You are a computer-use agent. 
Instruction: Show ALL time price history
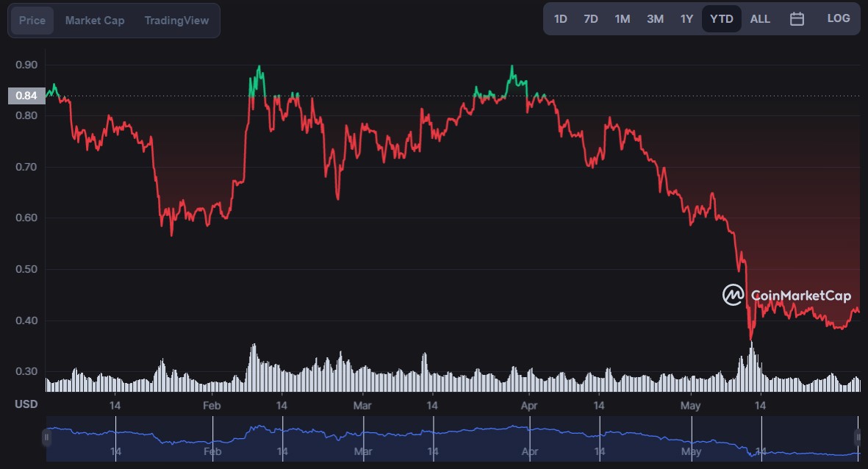coord(760,19)
